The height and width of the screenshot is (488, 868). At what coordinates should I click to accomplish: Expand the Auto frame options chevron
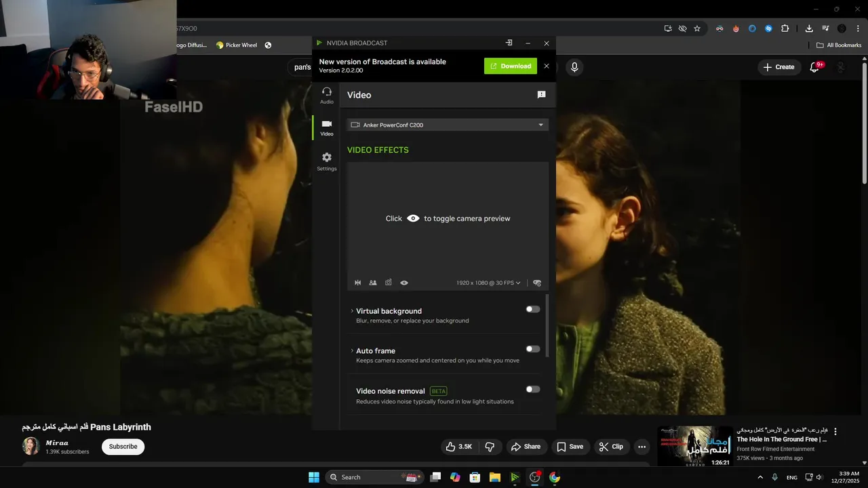click(x=352, y=350)
